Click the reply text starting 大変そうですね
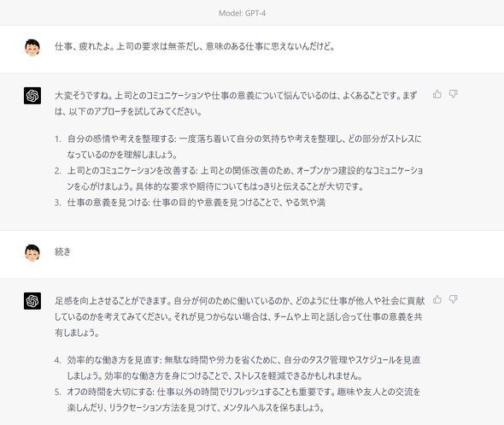This screenshot has width=504, height=425. (236, 103)
